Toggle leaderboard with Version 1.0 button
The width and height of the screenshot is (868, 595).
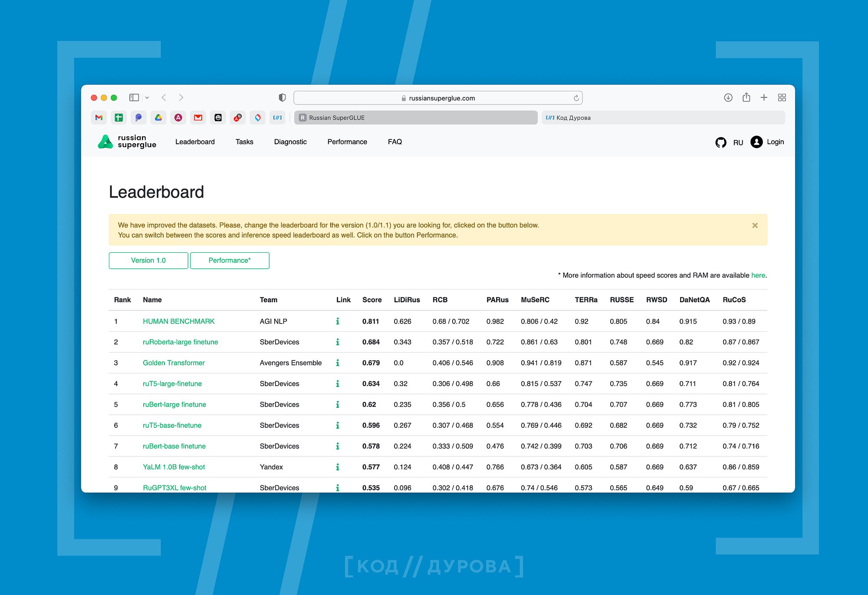point(148,261)
